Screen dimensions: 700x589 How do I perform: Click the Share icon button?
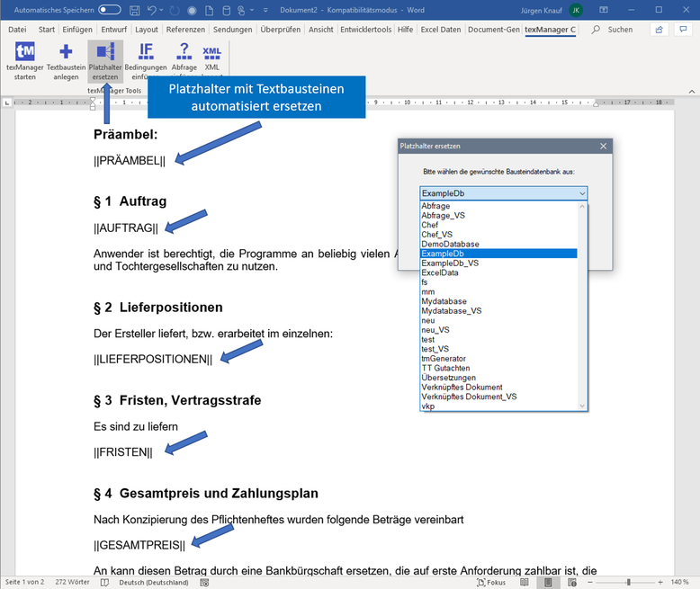click(659, 30)
